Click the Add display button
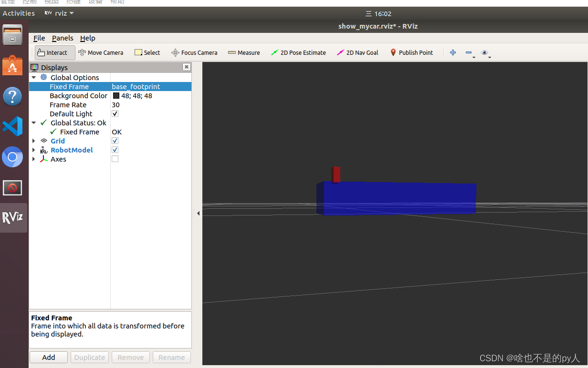588x368 pixels. [49, 357]
